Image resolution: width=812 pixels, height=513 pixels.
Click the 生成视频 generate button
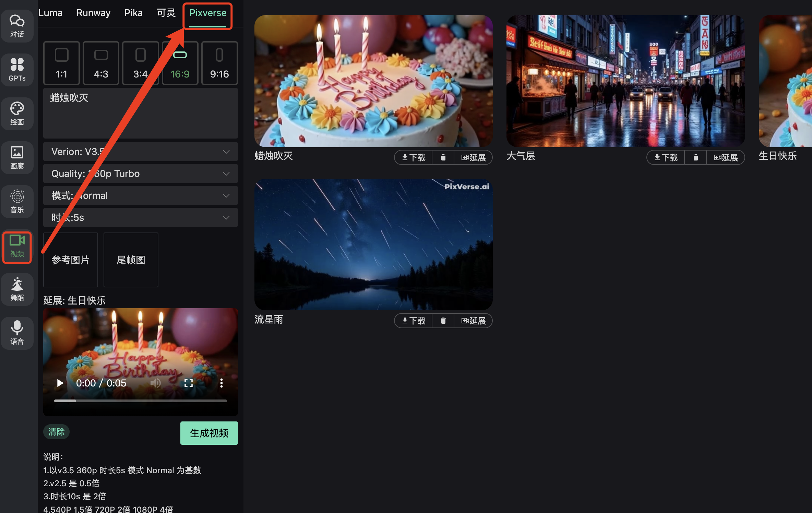pos(209,433)
